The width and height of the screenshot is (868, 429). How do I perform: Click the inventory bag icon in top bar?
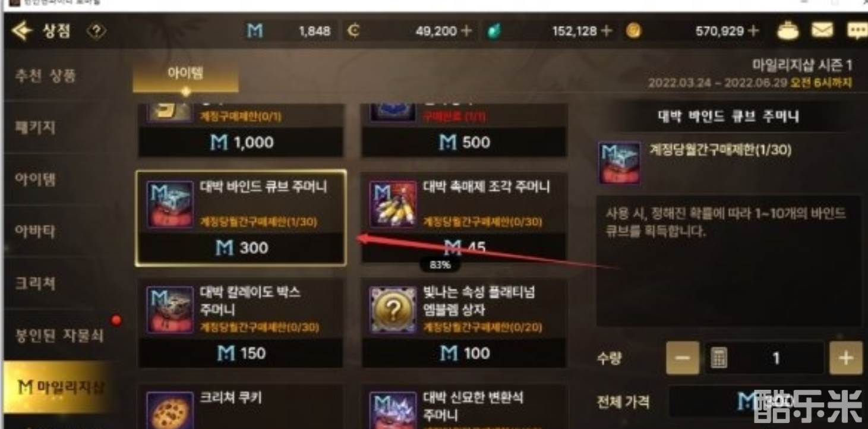click(788, 30)
